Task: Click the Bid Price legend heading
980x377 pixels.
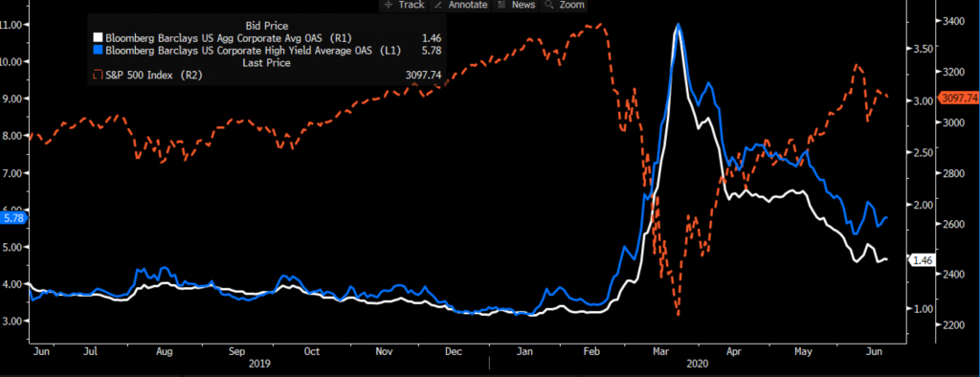Action: coord(267,26)
